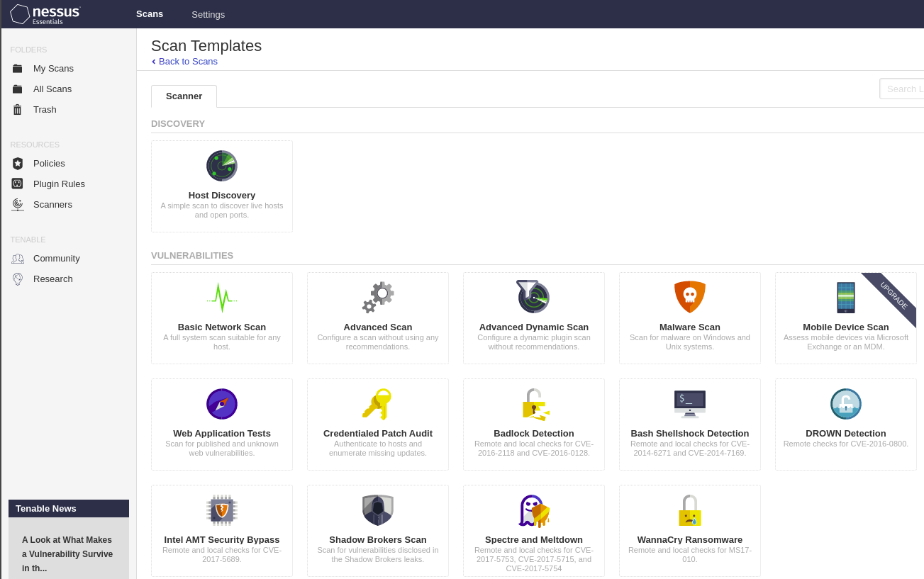Choose the Advanced Scan gears icon
This screenshot has width=924, height=579.
(378, 298)
